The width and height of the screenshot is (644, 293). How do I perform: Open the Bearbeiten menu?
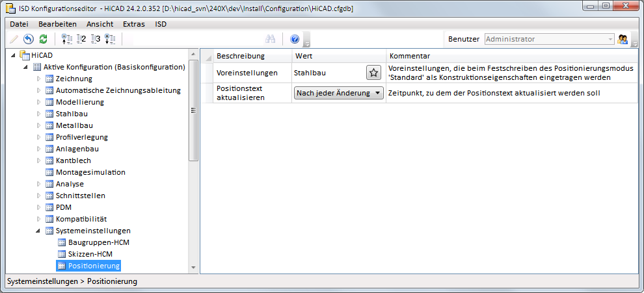click(57, 24)
